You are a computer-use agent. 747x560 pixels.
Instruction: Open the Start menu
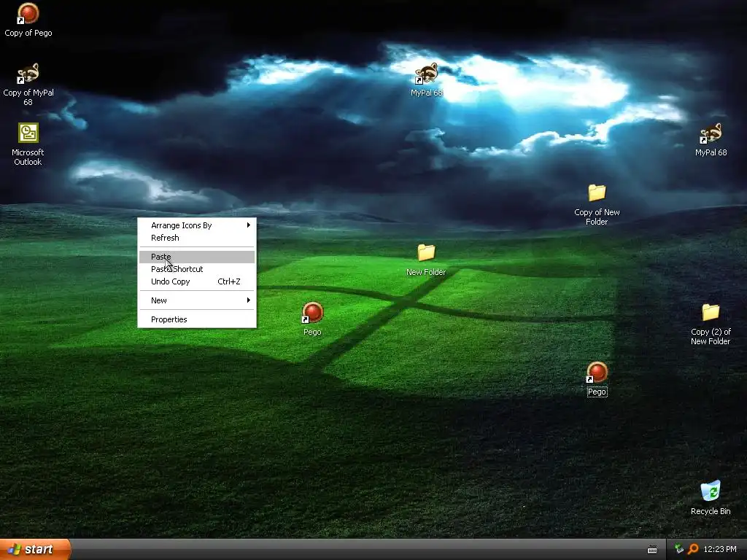coord(35,549)
